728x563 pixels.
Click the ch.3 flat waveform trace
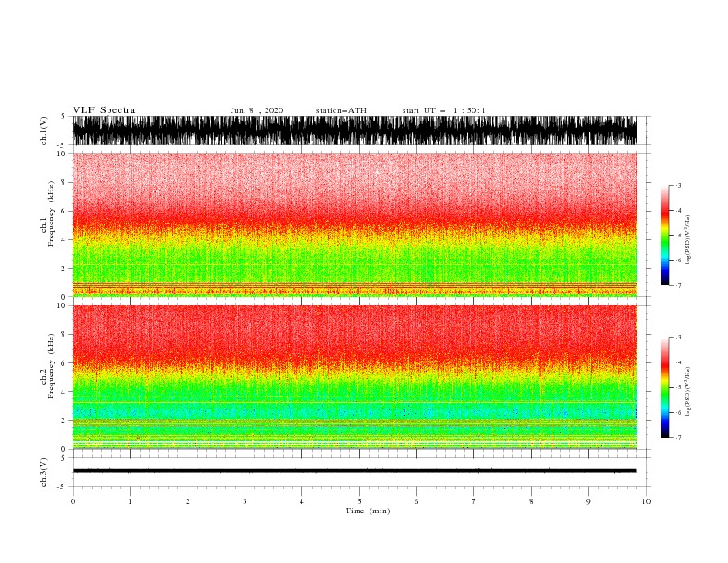point(355,471)
